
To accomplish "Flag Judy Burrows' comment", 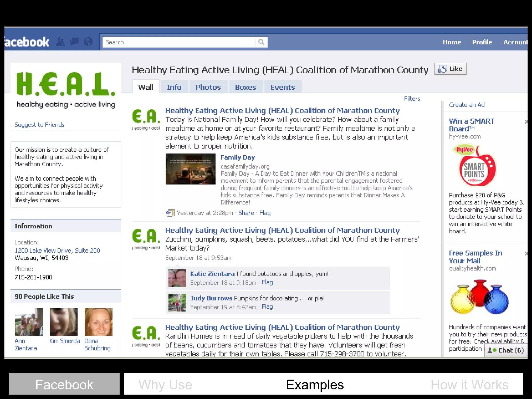I will tap(267, 307).
